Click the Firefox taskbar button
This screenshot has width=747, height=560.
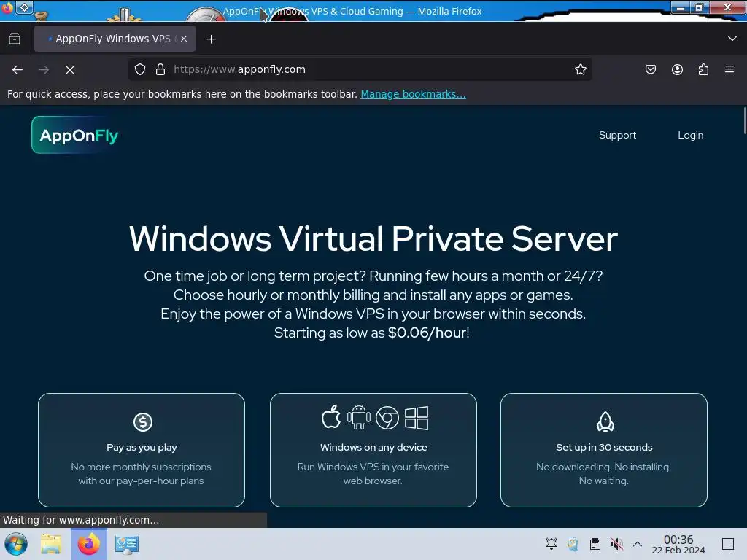pos(88,544)
